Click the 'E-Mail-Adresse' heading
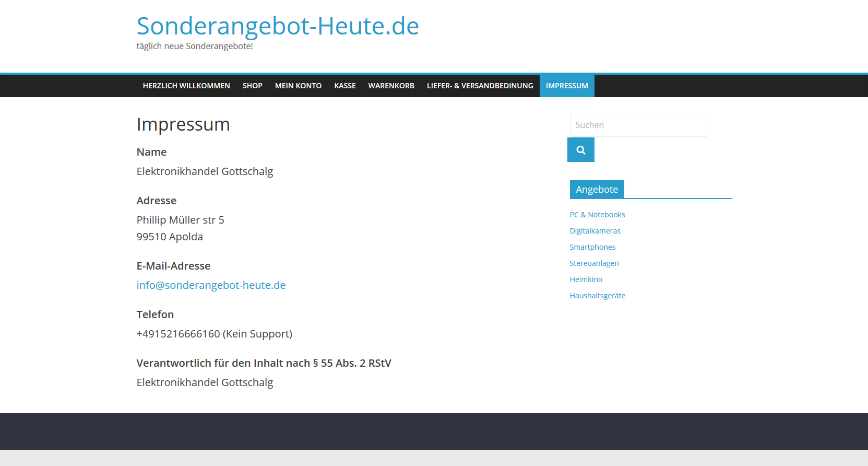 click(x=173, y=266)
